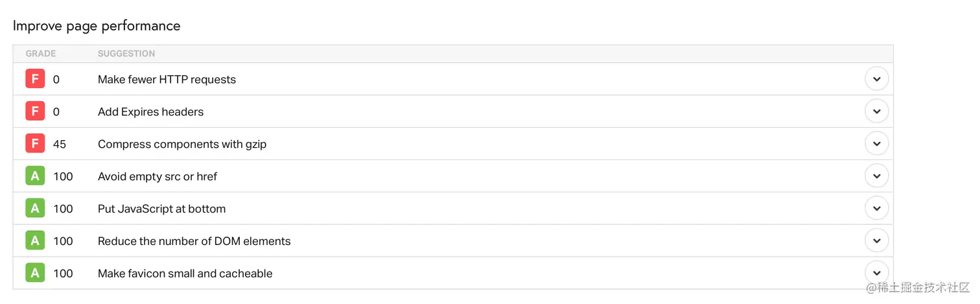The width and height of the screenshot is (980, 304).
Task: Click the SUGGESTION column header
Action: (126, 54)
